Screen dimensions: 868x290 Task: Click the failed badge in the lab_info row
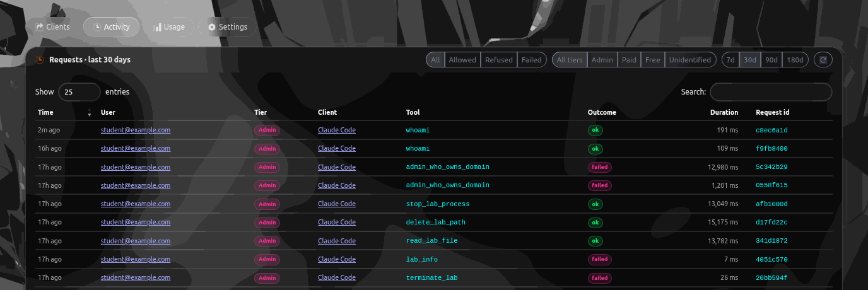pos(600,259)
